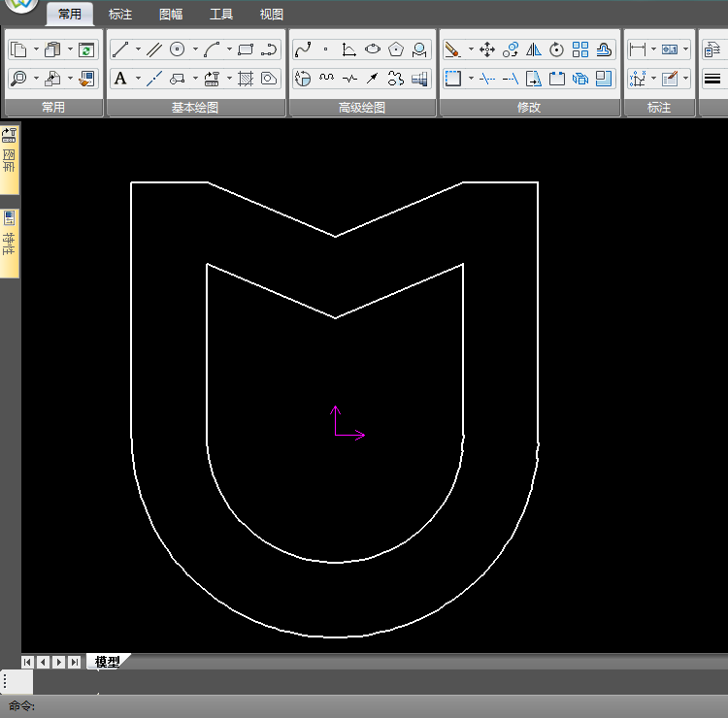
Task: Open the 特性 side panel
Action: point(10,244)
